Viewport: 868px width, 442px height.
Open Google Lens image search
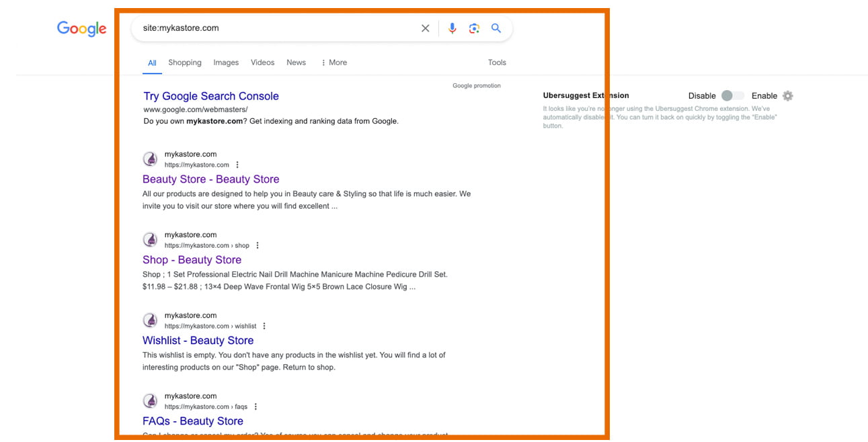474,28
